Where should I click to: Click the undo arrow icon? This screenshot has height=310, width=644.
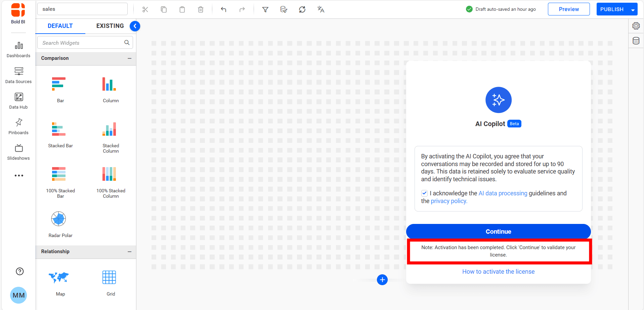224,9
